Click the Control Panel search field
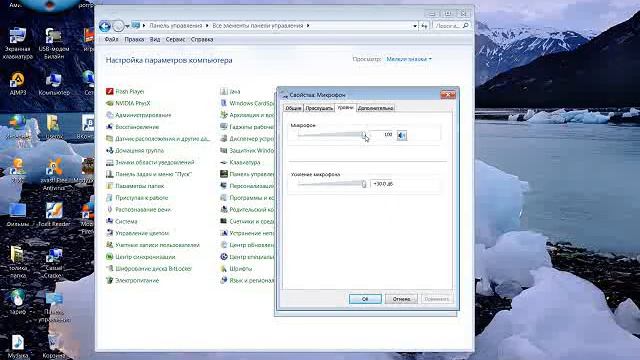 [451, 26]
